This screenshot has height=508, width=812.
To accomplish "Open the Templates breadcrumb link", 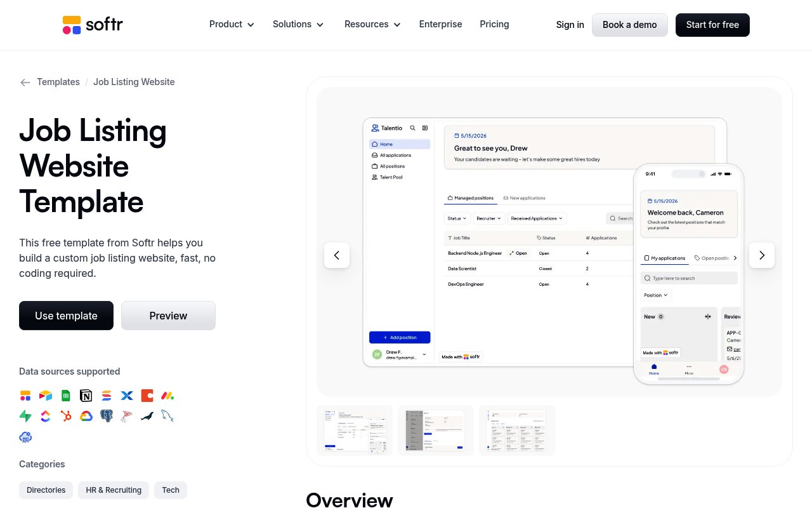I will [58, 82].
